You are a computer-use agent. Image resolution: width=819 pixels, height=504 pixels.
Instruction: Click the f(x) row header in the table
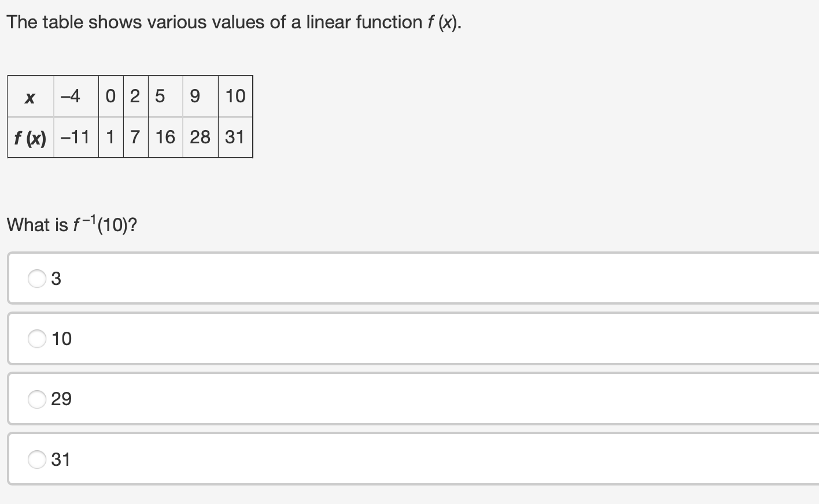tap(29, 137)
